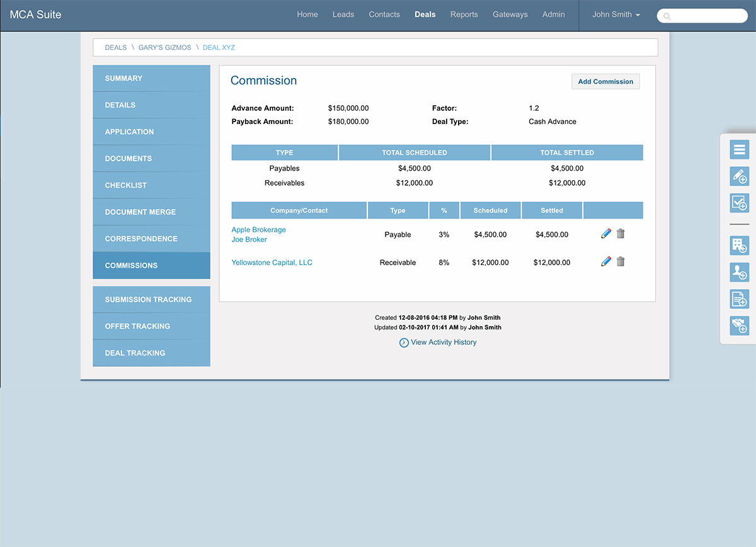The image size is (756, 547).
Task: Open the add document icon in the sidebar
Action: 739,299
